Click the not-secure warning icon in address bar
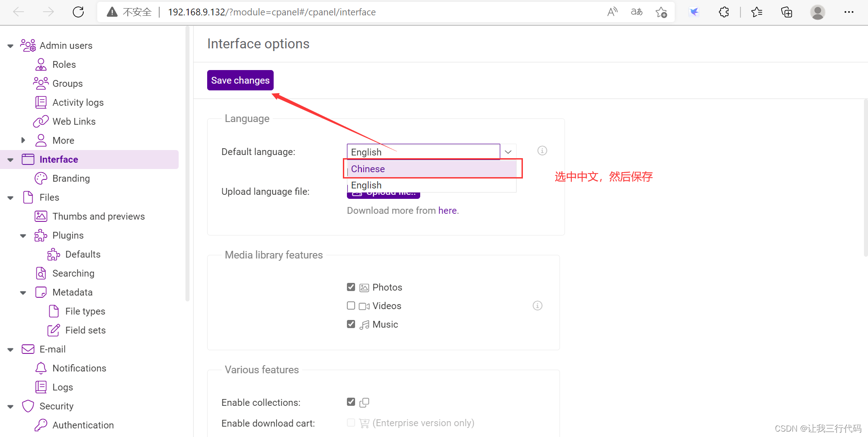 112,12
